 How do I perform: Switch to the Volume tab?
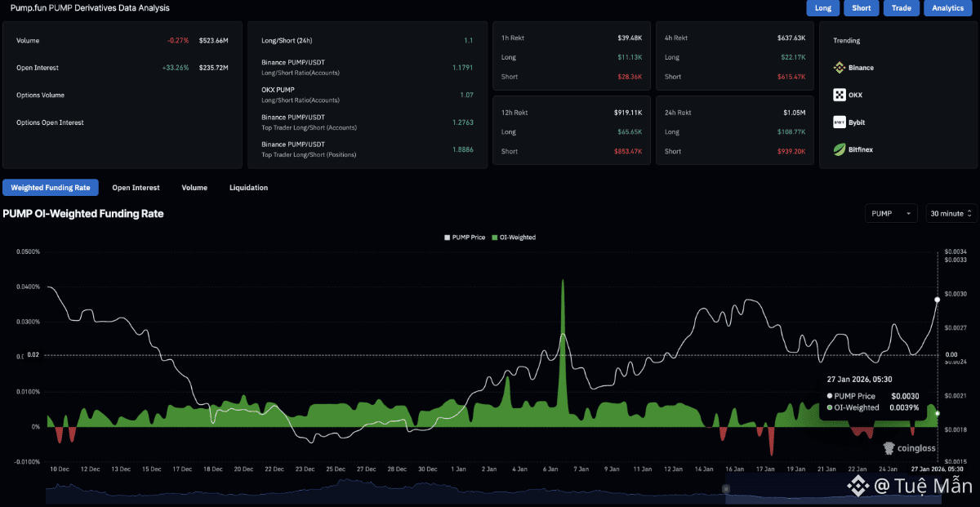pos(194,188)
